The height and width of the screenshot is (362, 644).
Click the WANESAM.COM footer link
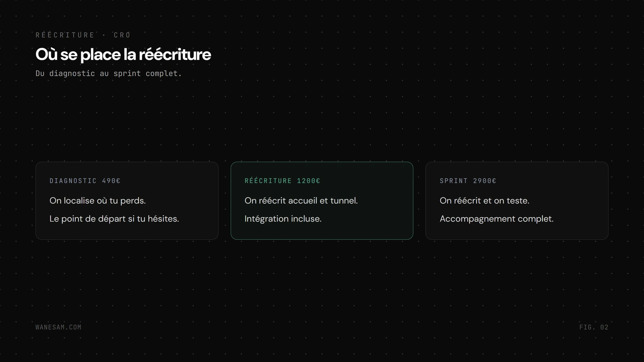tap(58, 327)
